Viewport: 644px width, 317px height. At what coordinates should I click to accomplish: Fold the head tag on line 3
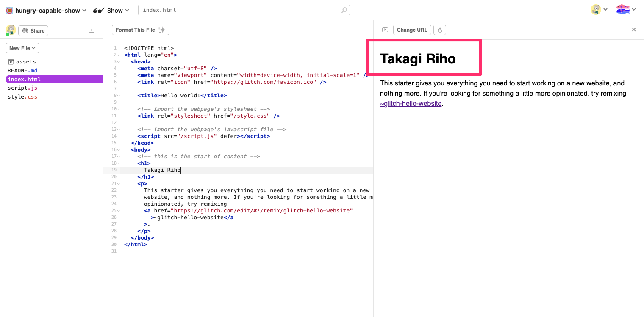pyautogui.click(x=119, y=62)
